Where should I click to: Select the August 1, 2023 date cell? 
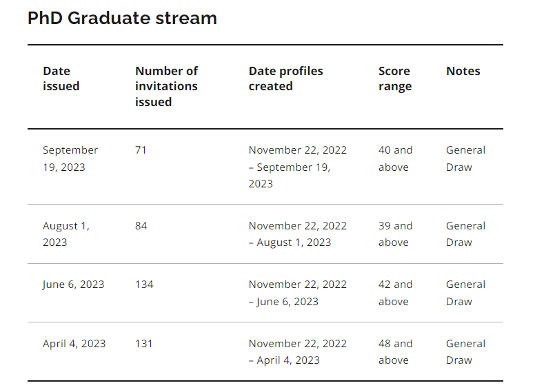[x=66, y=234]
